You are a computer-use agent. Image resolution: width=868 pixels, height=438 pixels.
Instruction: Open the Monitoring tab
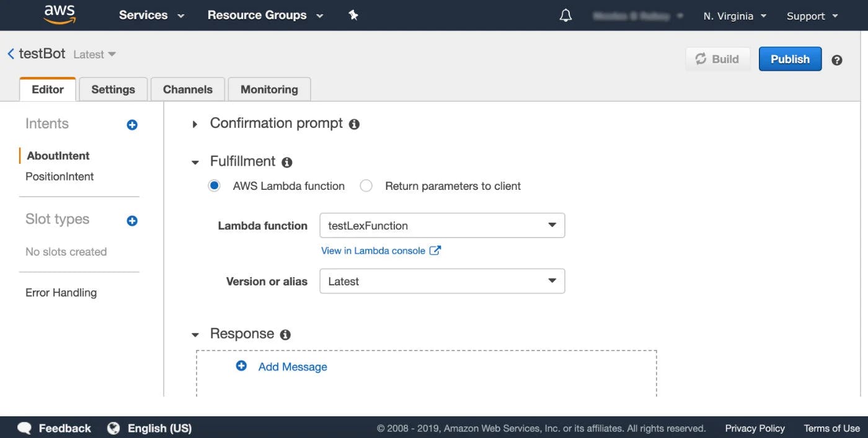[268, 89]
